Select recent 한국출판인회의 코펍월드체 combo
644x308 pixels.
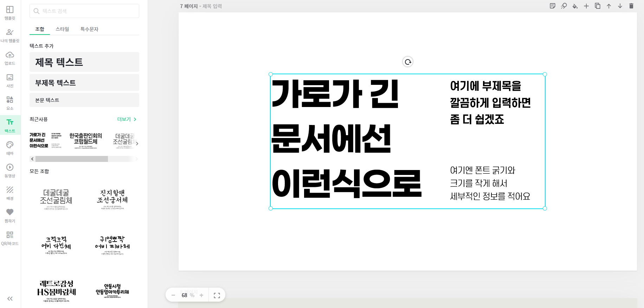click(86, 140)
